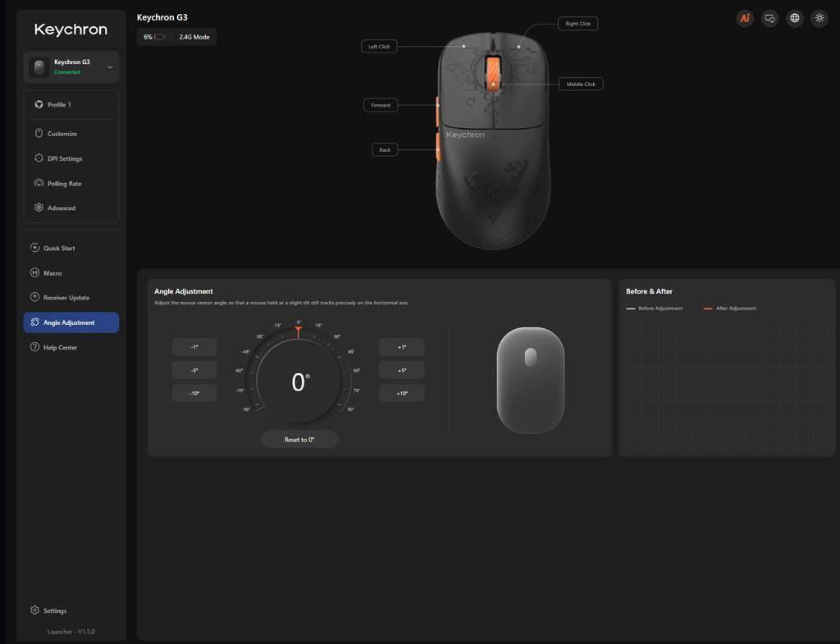This screenshot has width=840, height=644.
Task: Click the Quick Start lightning icon
Action: click(34, 248)
